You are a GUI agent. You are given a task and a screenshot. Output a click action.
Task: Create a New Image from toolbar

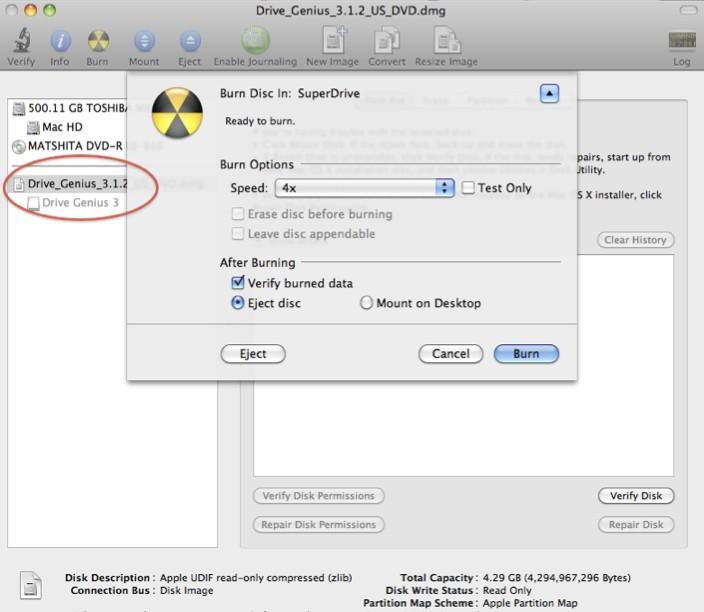[x=334, y=40]
